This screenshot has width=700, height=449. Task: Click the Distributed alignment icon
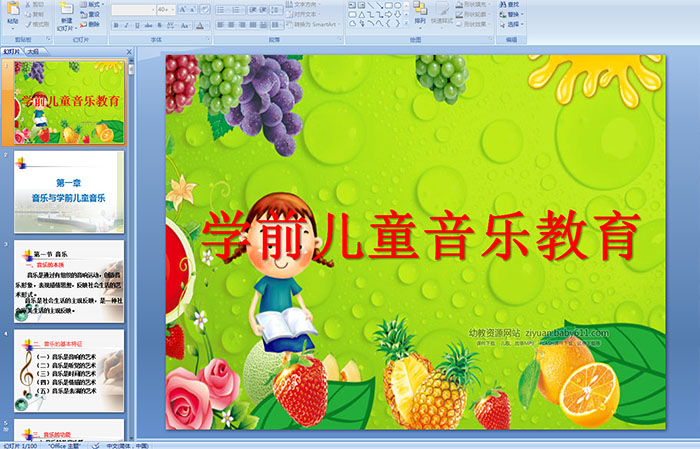263,25
